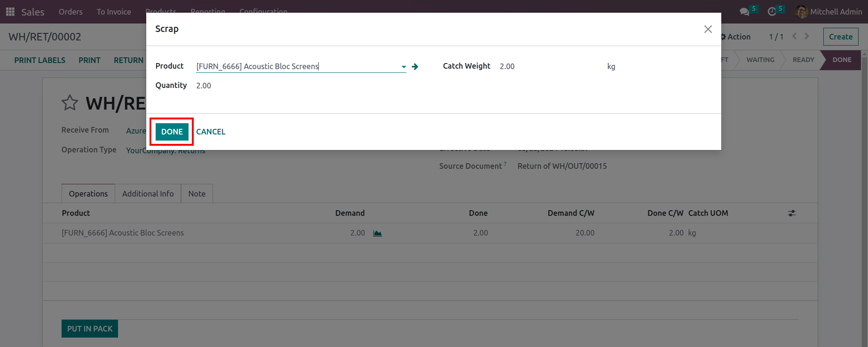Click the Create button
The height and width of the screenshot is (347, 868).
[841, 37]
